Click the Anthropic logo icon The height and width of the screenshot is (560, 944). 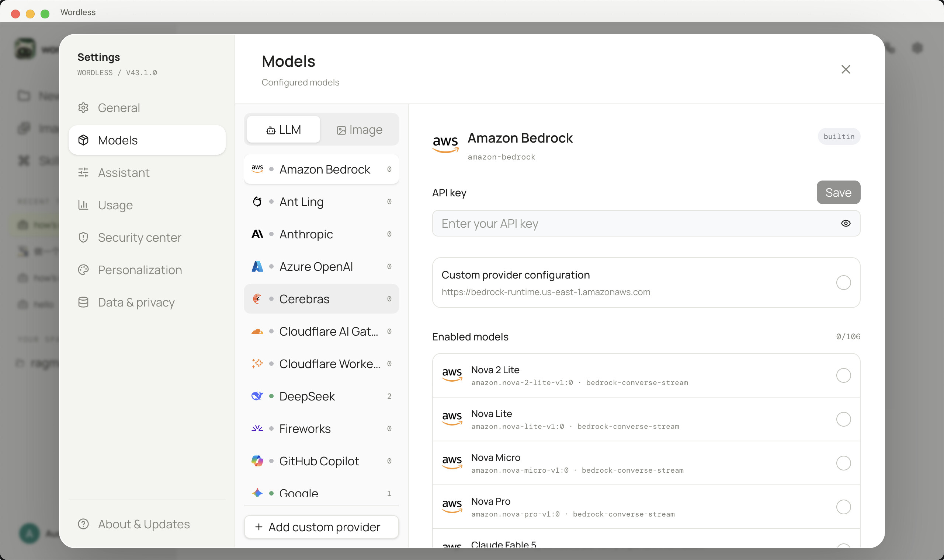[257, 234]
